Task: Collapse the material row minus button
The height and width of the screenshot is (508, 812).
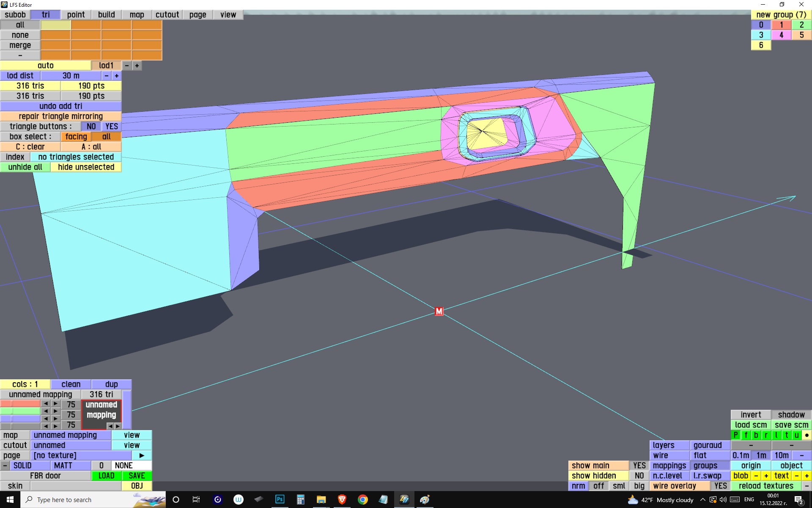Action: coord(5,466)
